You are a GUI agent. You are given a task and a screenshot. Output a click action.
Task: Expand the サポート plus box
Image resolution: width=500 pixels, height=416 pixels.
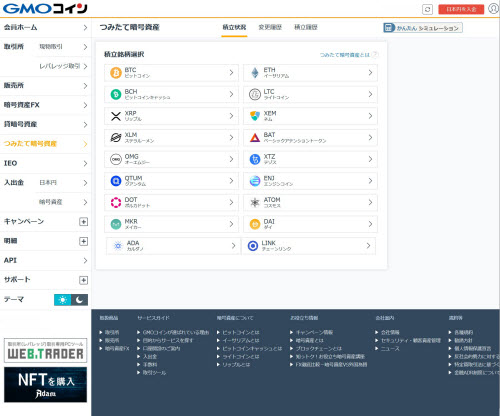[x=83, y=280]
